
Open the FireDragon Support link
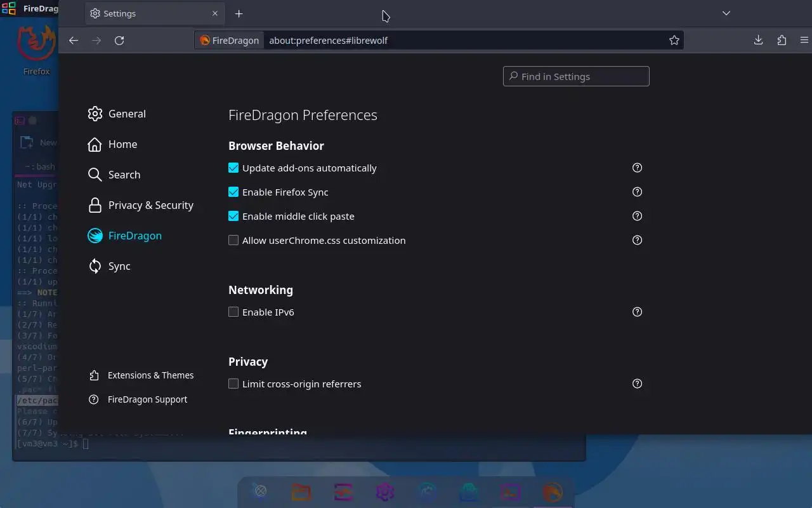[138, 399]
